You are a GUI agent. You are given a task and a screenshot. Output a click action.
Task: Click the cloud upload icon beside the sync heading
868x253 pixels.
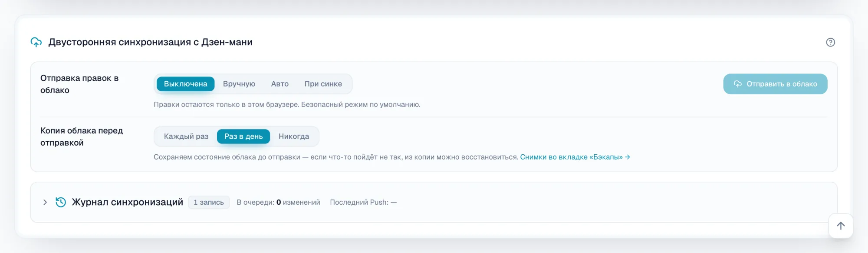click(x=36, y=42)
